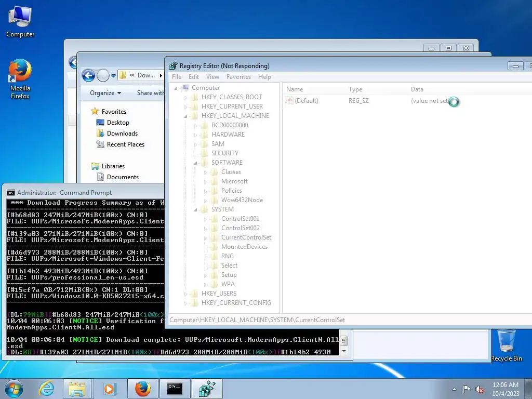Collapse the SYSTEM key arrow
Screen dimensions: 532x399
click(195, 210)
